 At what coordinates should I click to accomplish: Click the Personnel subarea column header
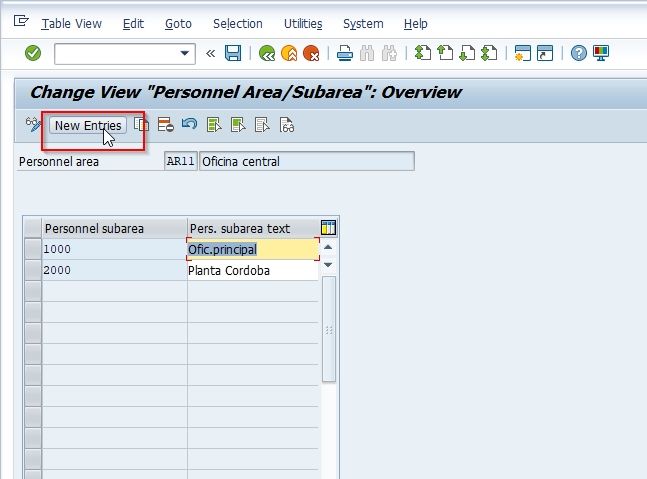click(x=114, y=229)
